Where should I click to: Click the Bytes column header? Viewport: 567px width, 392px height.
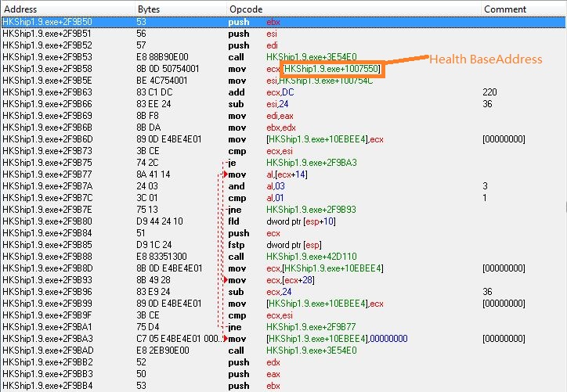[x=180, y=9]
